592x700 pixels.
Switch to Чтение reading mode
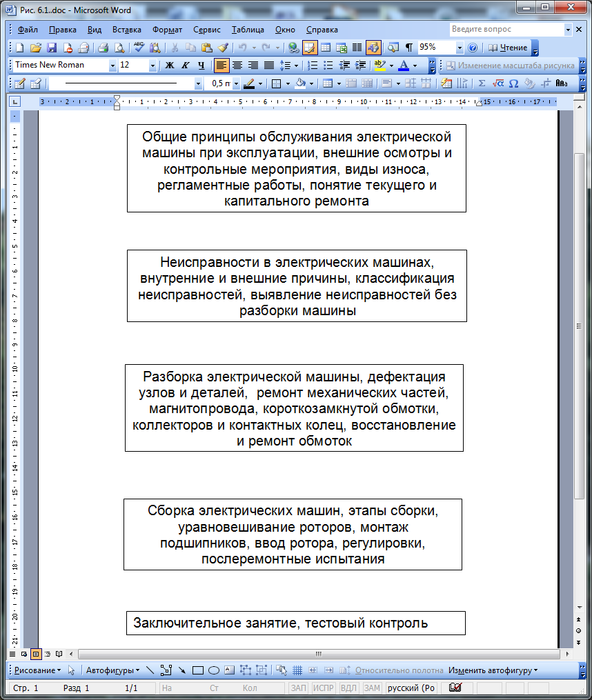pos(509,48)
